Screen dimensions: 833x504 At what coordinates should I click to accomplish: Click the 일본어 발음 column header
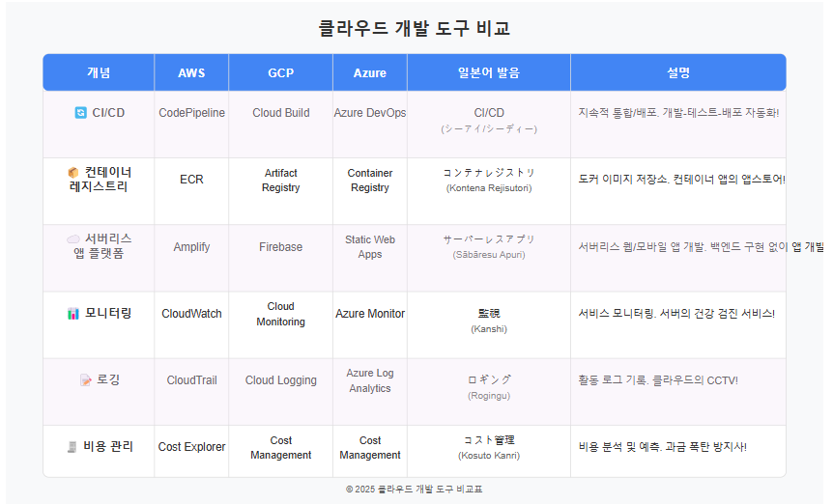[x=489, y=72]
